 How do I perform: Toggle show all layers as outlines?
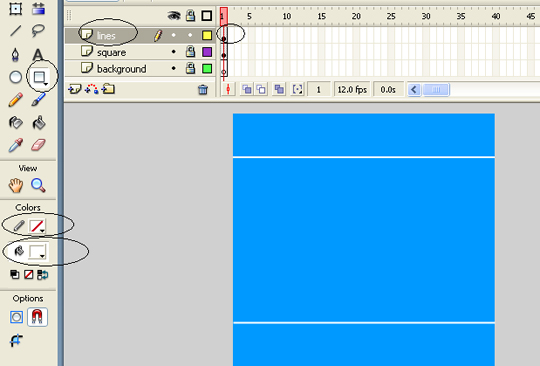207,15
